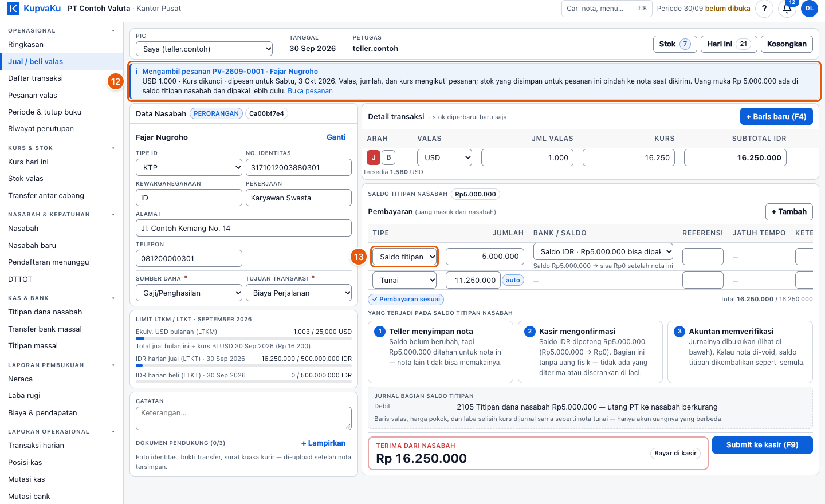The width and height of the screenshot is (825, 504).
Task: Click the Telepon input field
Action: [x=189, y=258]
